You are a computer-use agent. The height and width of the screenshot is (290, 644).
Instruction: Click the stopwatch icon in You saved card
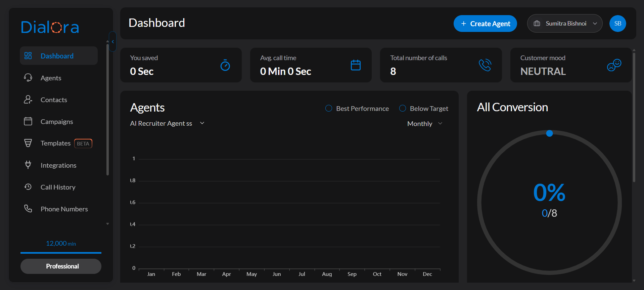pos(225,65)
